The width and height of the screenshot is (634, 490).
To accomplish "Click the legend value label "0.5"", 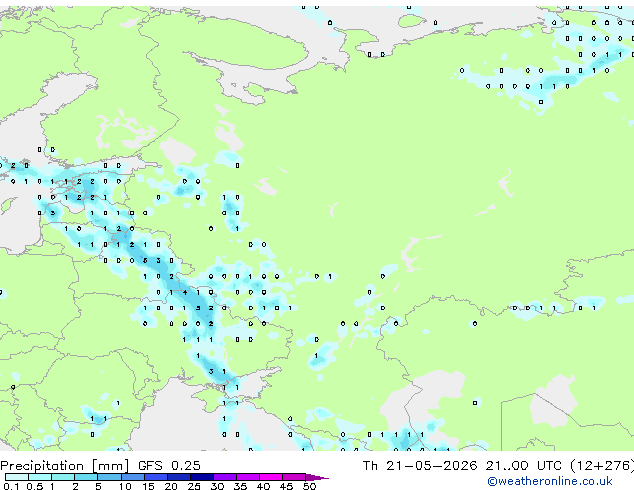I will 35,486.
